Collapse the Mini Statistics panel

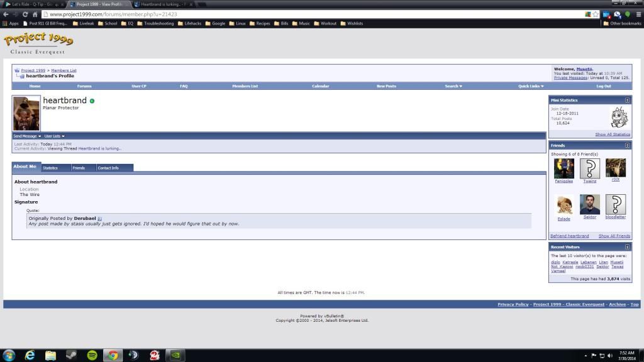coord(627,100)
